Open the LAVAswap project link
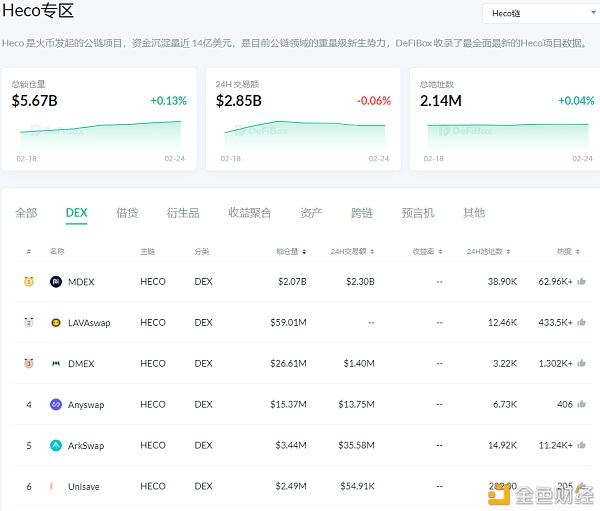 (x=89, y=323)
